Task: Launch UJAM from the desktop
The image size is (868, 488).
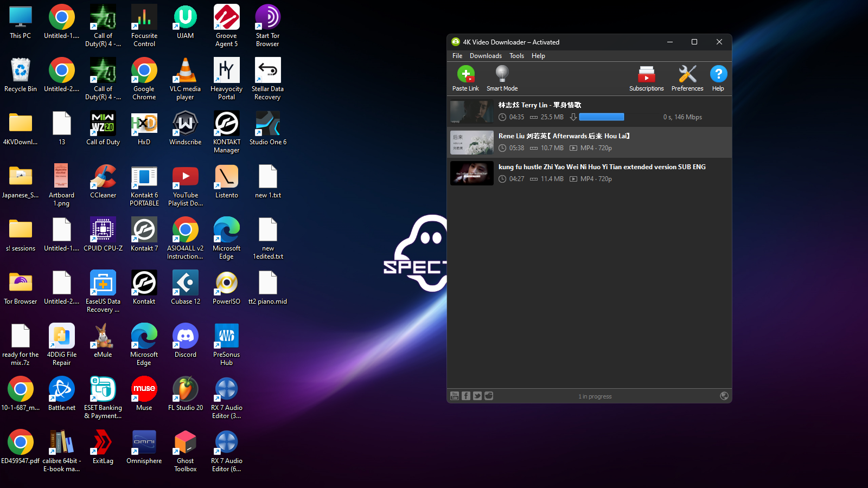Action: 186,23
